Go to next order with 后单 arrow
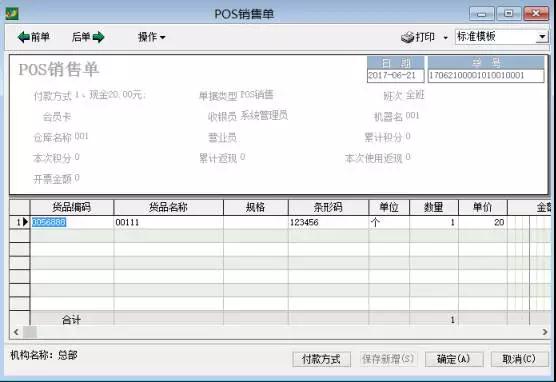The image size is (556, 382). pyautogui.click(x=88, y=37)
